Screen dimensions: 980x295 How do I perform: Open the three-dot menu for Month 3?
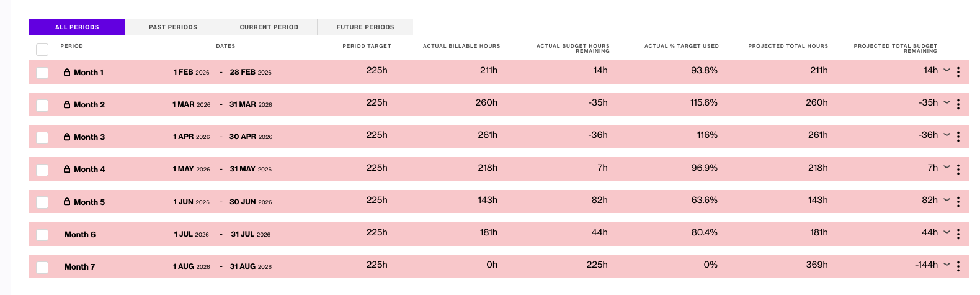[958, 137]
